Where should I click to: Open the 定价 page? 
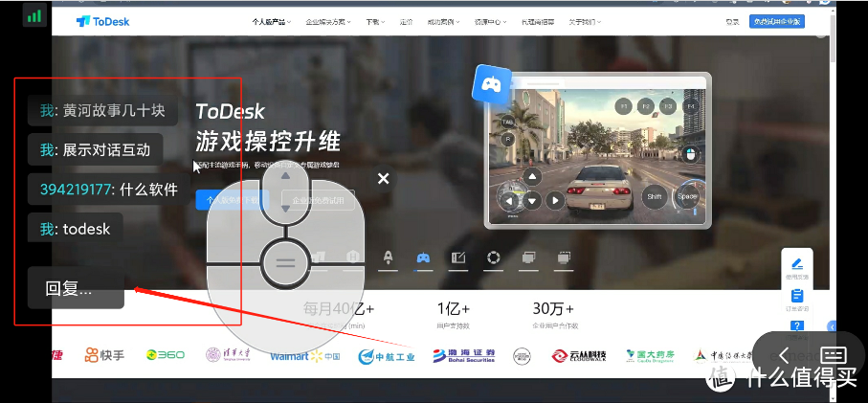point(406,22)
